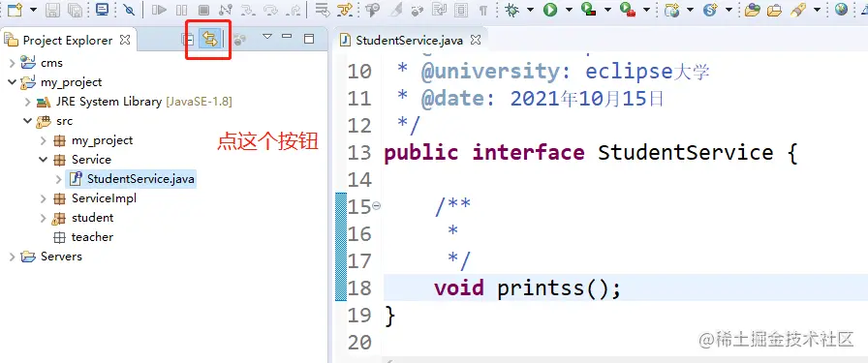
Task: Toggle Skip All Breakpoints
Action: (x=129, y=9)
